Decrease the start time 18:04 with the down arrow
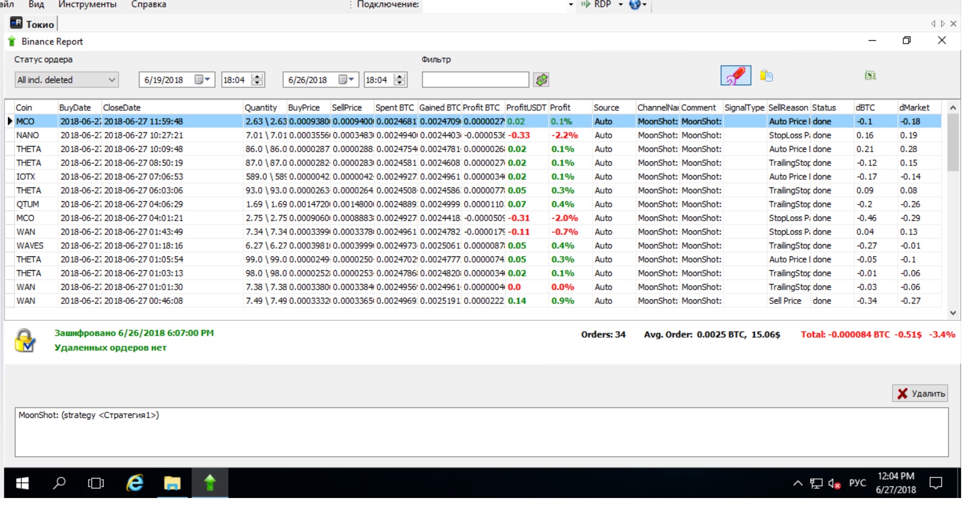980x521 pixels. (x=258, y=83)
